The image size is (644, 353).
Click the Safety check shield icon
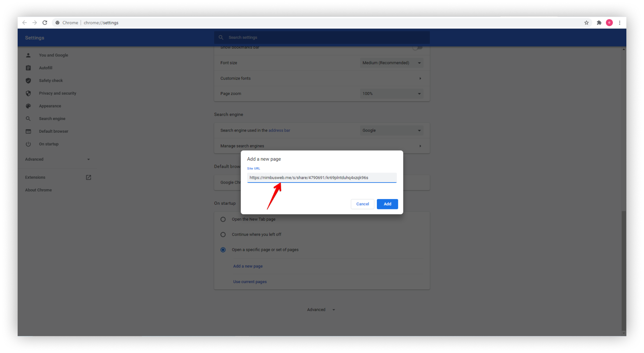[x=28, y=80]
